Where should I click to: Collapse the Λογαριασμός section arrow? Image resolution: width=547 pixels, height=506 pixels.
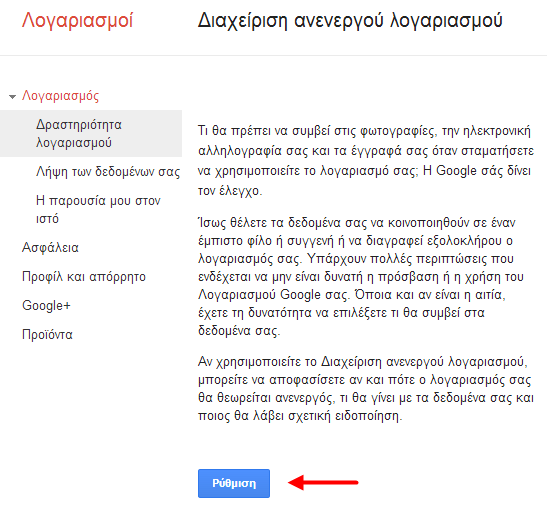tap(13, 97)
